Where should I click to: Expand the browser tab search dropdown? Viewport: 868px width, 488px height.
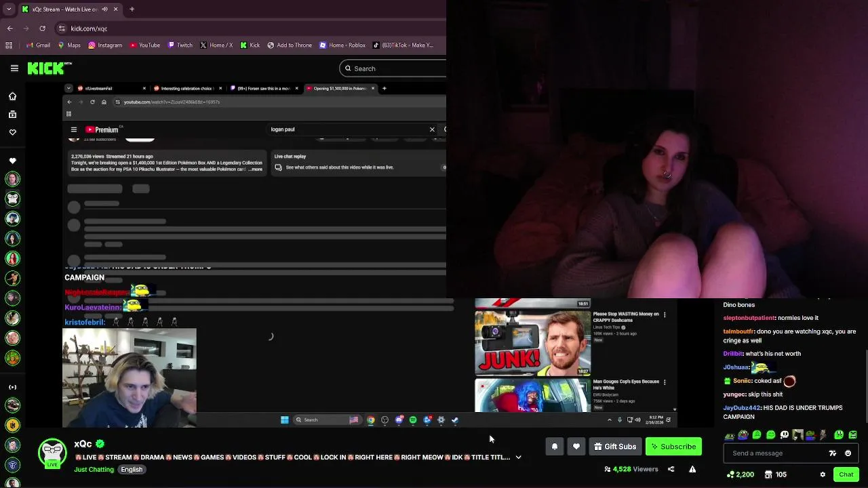point(7,9)
